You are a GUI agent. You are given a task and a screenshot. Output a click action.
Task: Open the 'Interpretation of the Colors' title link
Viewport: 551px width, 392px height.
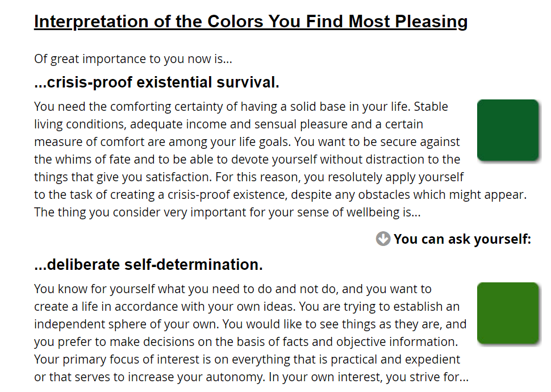pyautogui.click(x=251, y=22)
